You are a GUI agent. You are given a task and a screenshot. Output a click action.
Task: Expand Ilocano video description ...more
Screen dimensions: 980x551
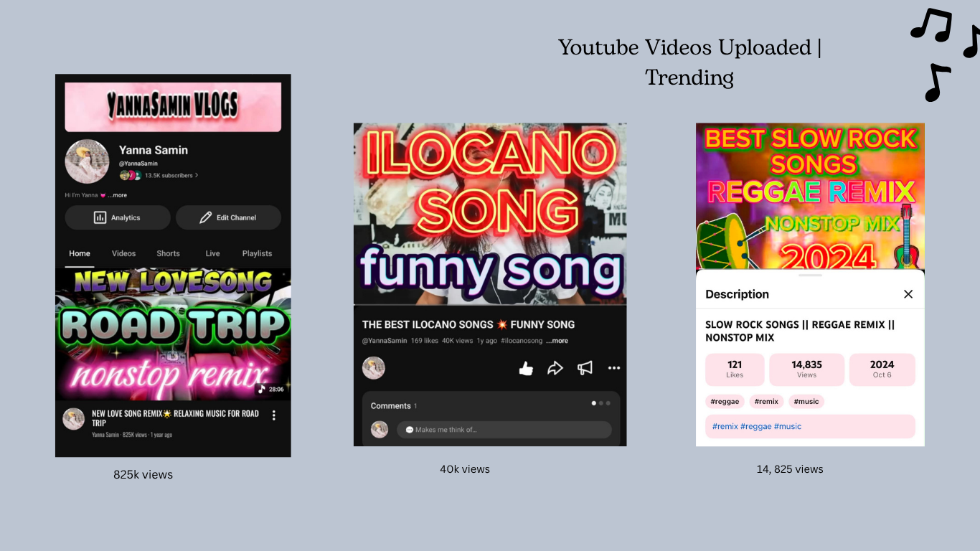tap(557, 341)
